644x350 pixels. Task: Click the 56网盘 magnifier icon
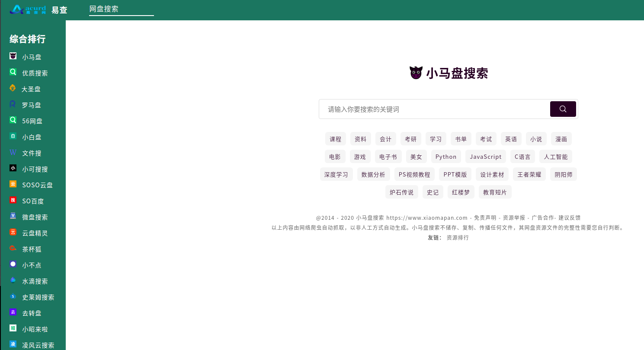13,120
